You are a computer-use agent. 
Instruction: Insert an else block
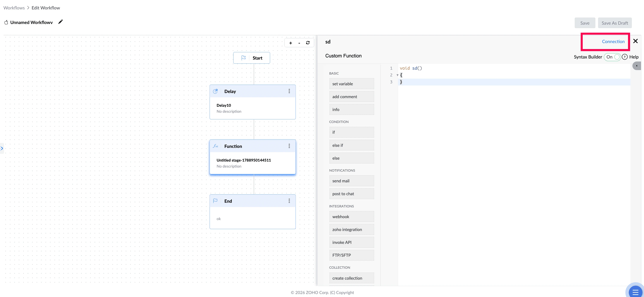click(x=352, y=158)
